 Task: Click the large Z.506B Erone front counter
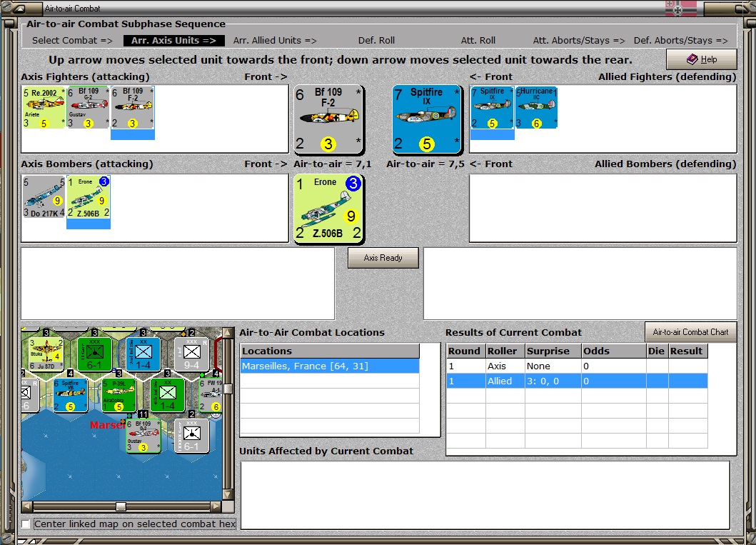[328, 209]
